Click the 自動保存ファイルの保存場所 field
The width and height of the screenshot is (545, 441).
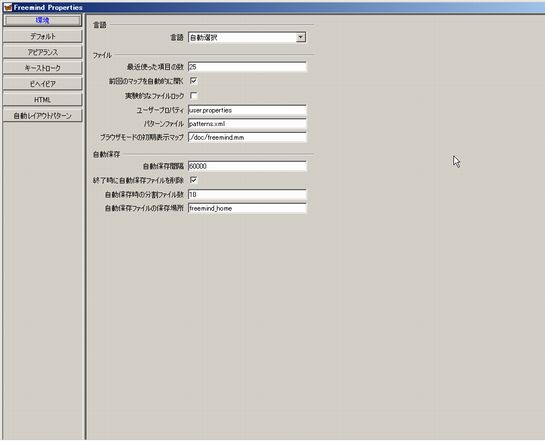[247, 208]
